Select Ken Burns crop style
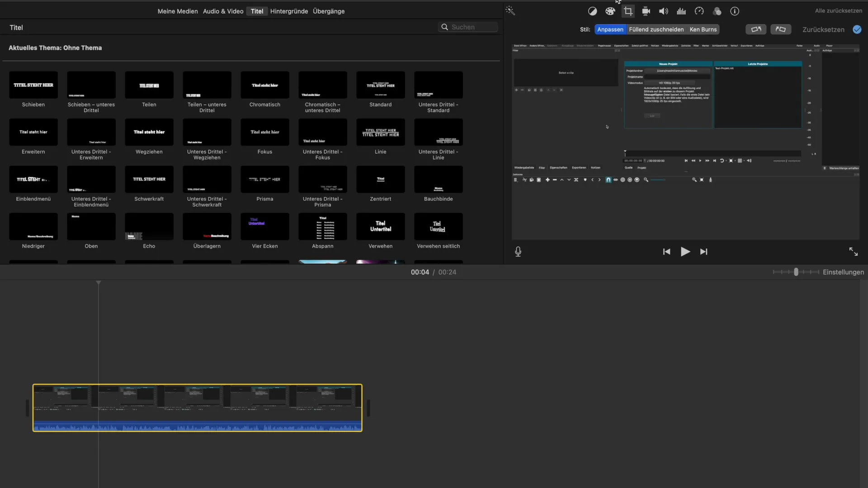Viewport: 868px width, 488px height. point(703,29)
